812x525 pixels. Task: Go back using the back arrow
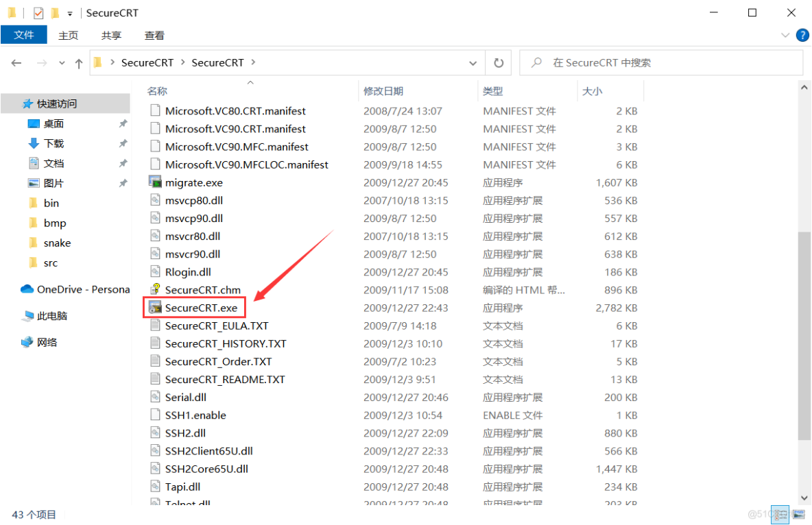click(16, 62)
